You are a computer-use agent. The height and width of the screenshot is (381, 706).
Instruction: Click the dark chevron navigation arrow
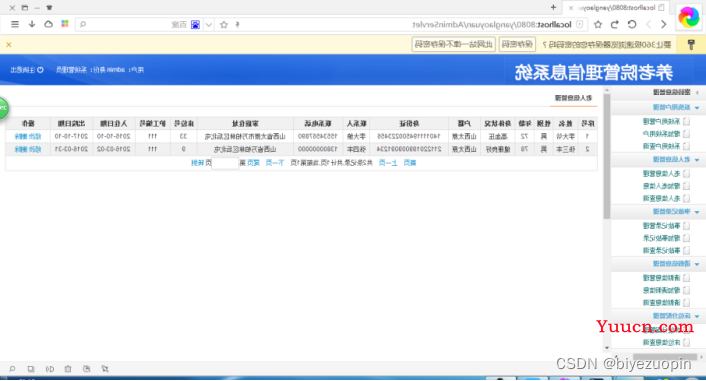click(x=664, y=24)
